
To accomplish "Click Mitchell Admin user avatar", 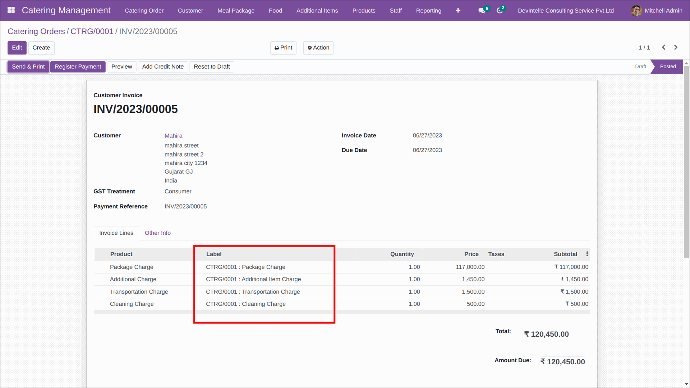I will coord(636,10).
